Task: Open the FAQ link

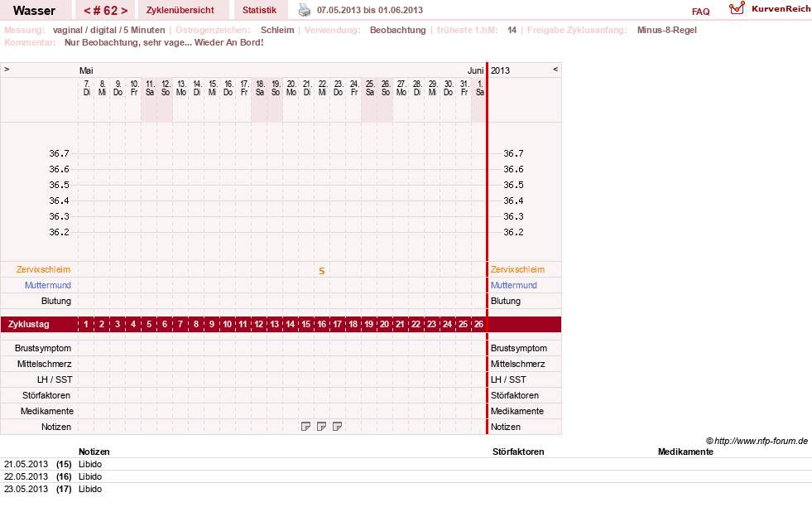Action: point(700,12)
